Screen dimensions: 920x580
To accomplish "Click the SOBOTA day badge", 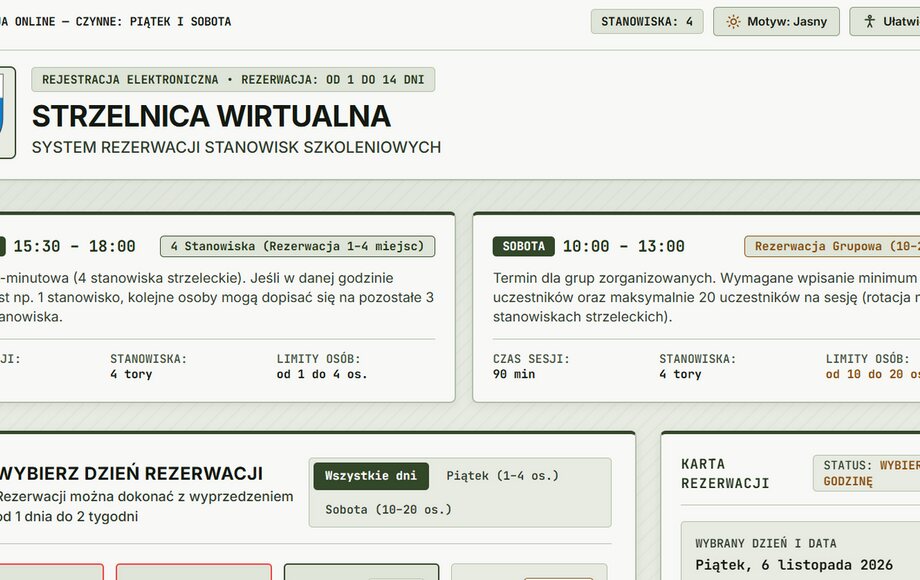I will tap(523, 246).
